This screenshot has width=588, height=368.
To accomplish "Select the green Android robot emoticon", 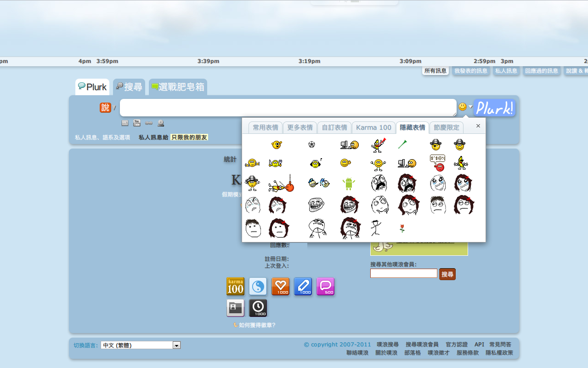I will (349, 183).
